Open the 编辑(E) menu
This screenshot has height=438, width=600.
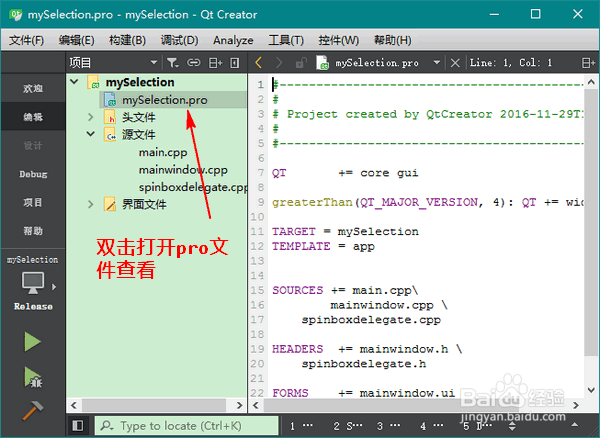(x=76, y=40)
